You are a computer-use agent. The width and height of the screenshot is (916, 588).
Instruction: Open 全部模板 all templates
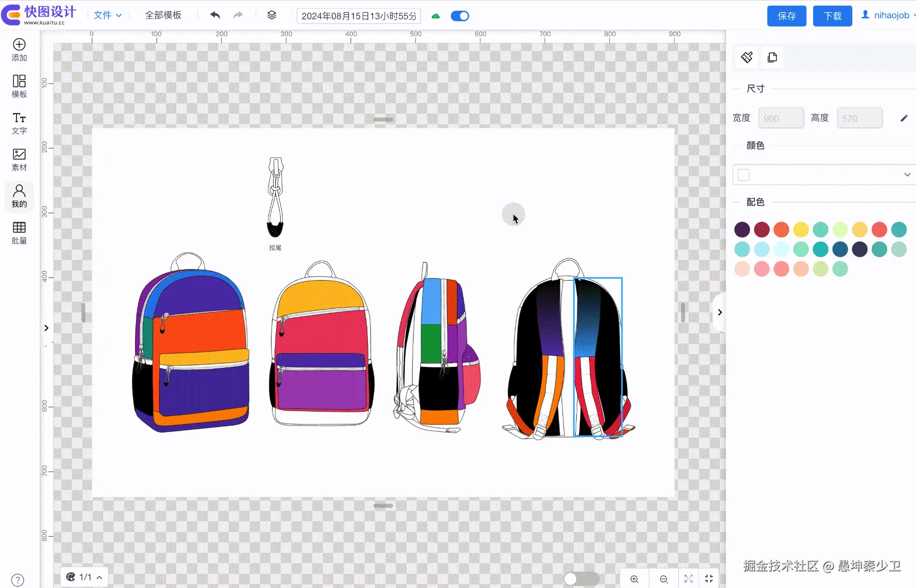coord(163,15)
